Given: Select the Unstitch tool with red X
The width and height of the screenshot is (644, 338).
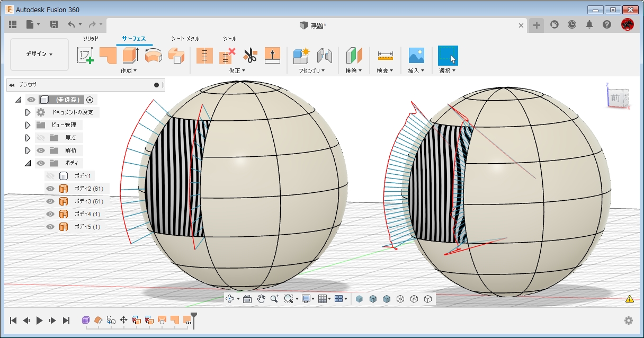Looking at the screenshot, I should point(227,56).
